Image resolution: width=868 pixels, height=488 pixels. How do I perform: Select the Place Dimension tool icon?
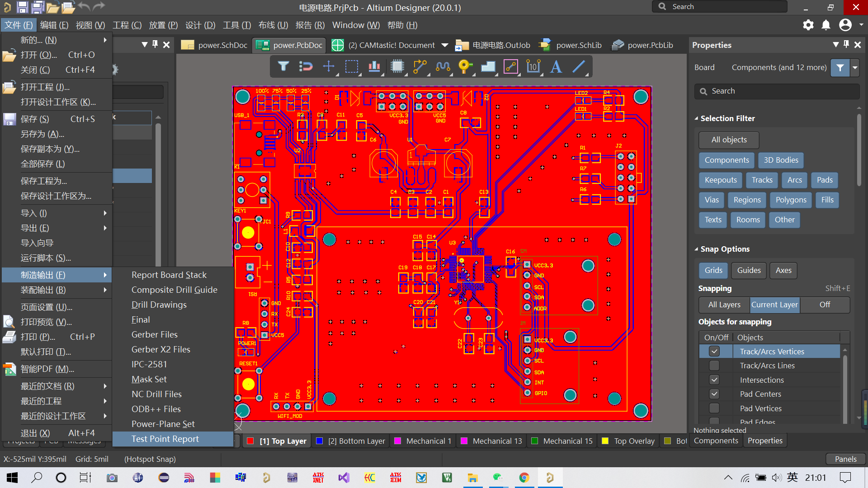coord(533,67)
